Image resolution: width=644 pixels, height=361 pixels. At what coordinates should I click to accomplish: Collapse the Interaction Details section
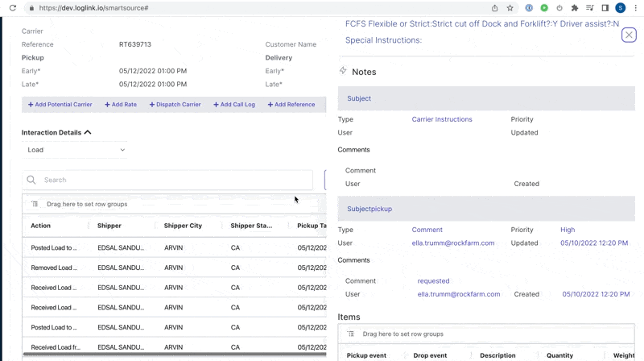click(x=88, y=132)
